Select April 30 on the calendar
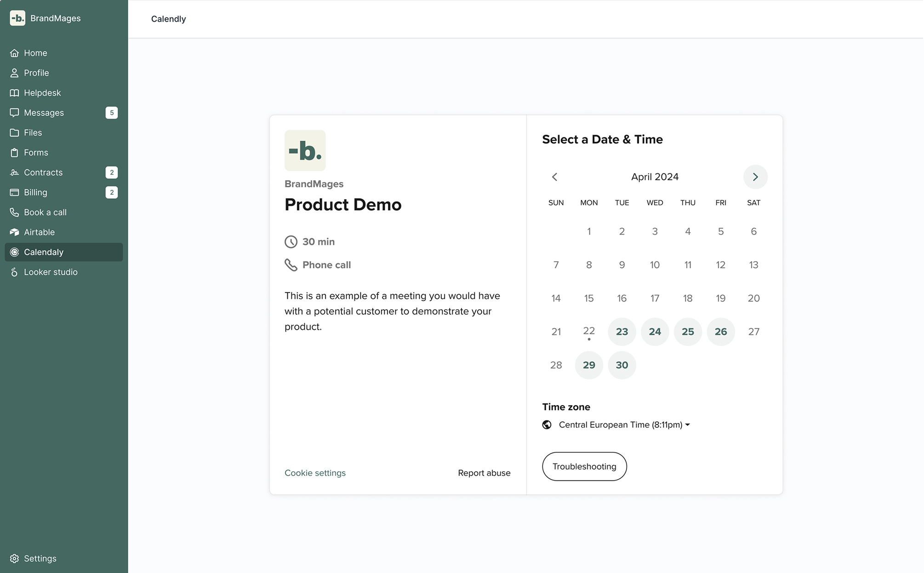Viewport: 924px width, 573px height. 622,365
